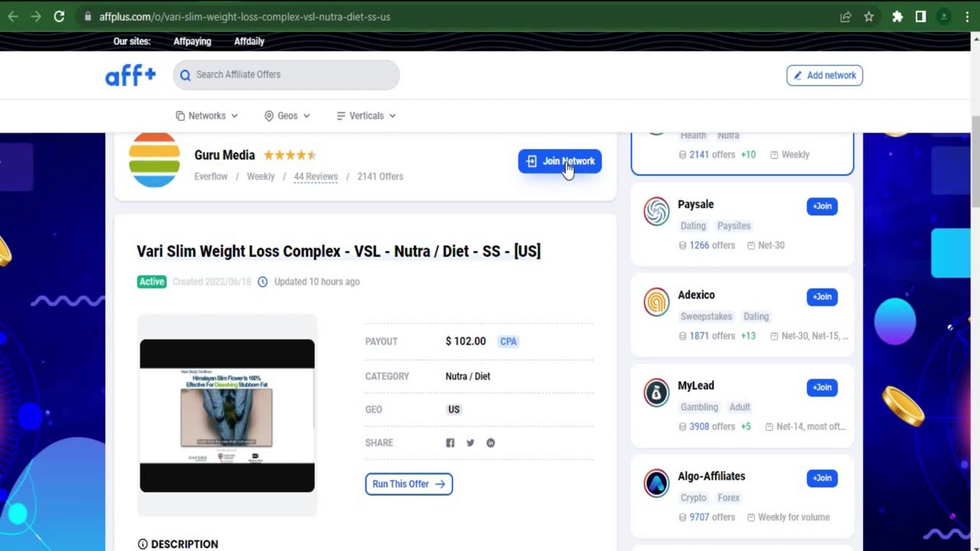Click the Add network button
The image size is (980, 551).
point(825,75)
